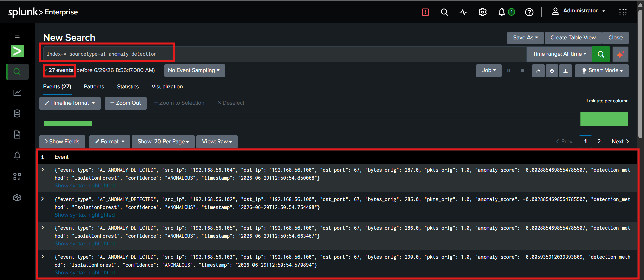Open the sidebar reports document icon

pyautogui.click(x=17, y=134)
